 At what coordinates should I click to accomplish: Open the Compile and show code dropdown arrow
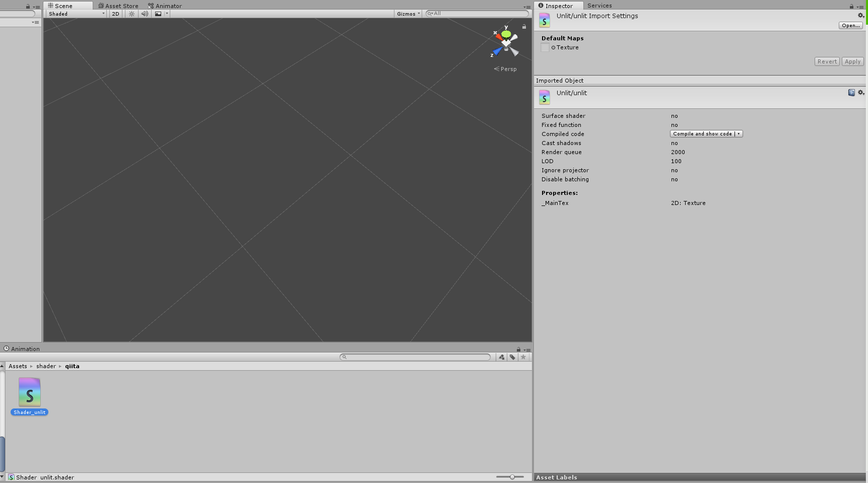click(738, 133)
